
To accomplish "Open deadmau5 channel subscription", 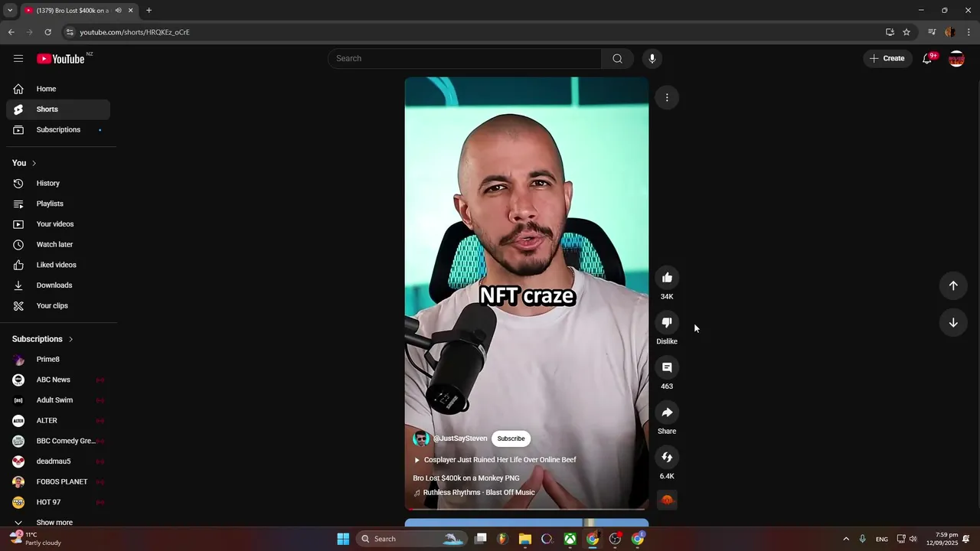I will pyautogui.click(x=58, y=461).
